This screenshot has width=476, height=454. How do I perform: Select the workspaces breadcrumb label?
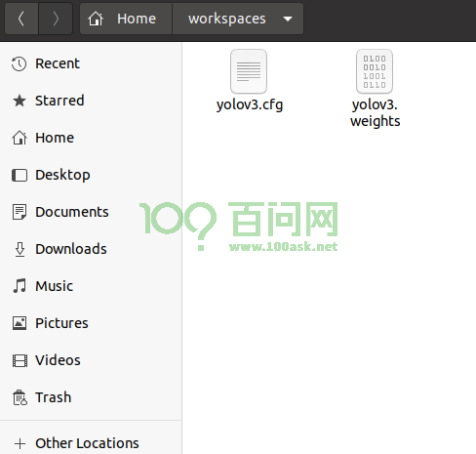(227, 19)
